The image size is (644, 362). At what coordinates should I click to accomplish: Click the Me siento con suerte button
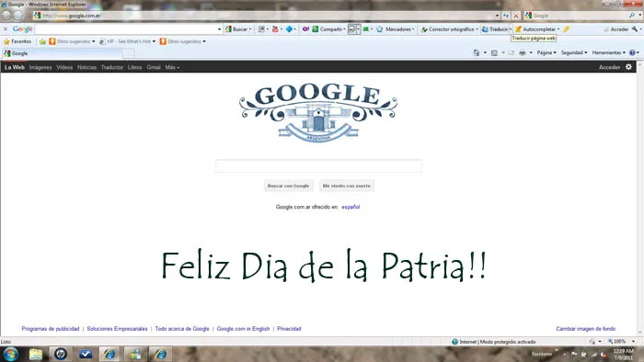(346, 186)
